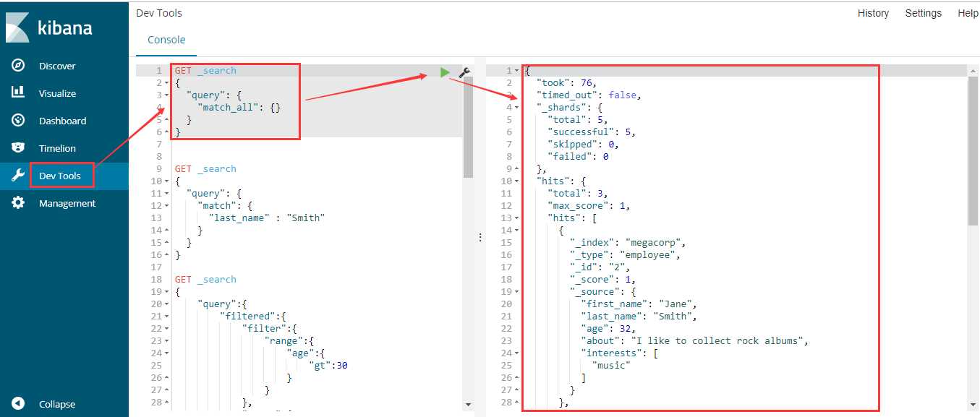Fold response line 13 hits array
This screenshot has height=417, width=980.
[x=516, y=218]
